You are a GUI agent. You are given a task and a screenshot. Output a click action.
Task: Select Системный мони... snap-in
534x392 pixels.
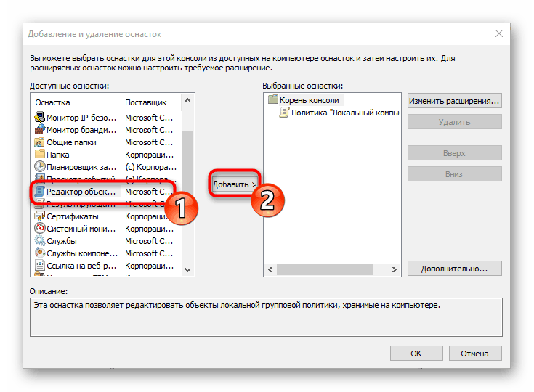point(107,229)
